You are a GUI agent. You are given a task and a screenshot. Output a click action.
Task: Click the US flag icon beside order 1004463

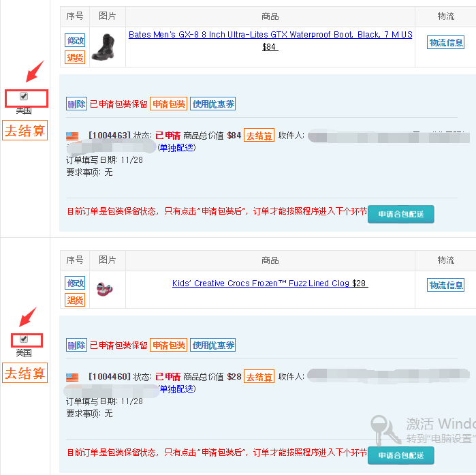(72, 136)
